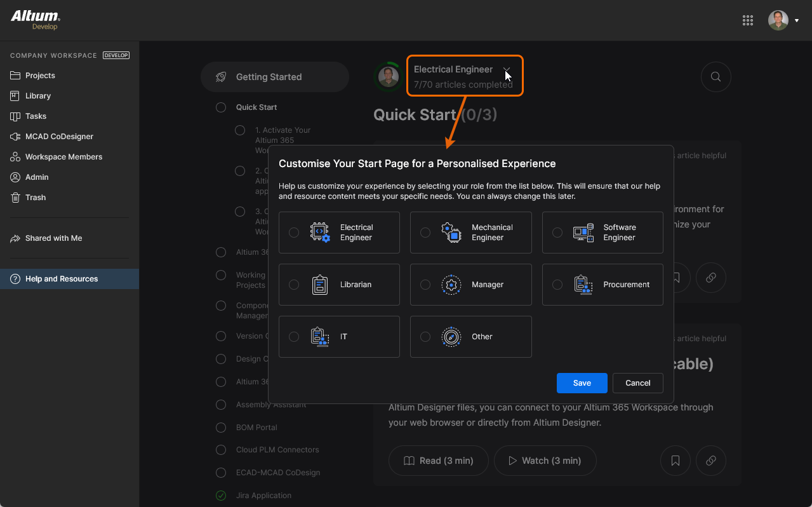Cancel the customise dialog
Viewport: 812px width, 507px height.
[x=638, y=383]
